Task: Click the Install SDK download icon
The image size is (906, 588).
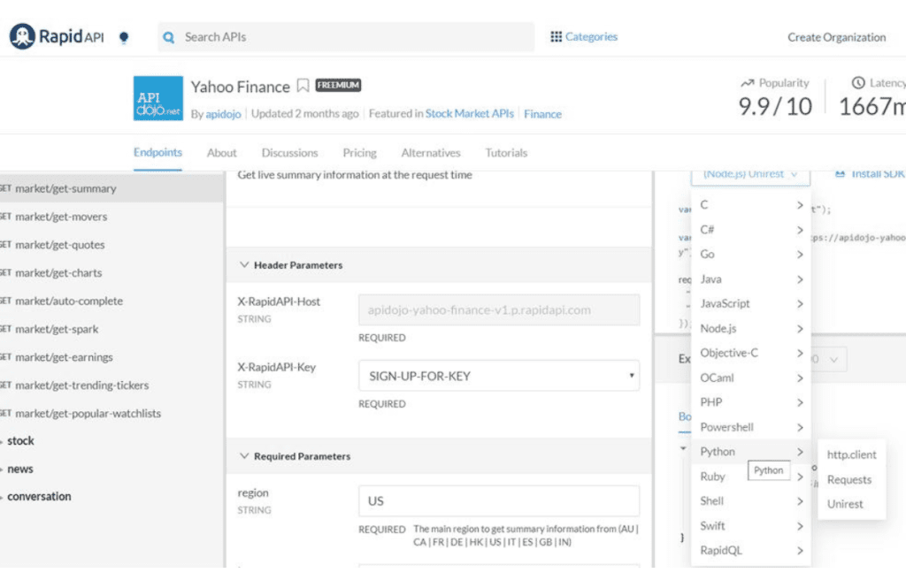Action: pos(840,174)
